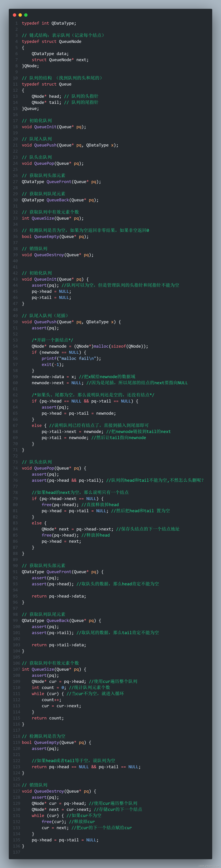Image resolution: width=221 pixels, height=868 pixels.
Task: Click the malloc line 'QNode* newnode = (QNode*)malloc'
Action: point(90,346)
